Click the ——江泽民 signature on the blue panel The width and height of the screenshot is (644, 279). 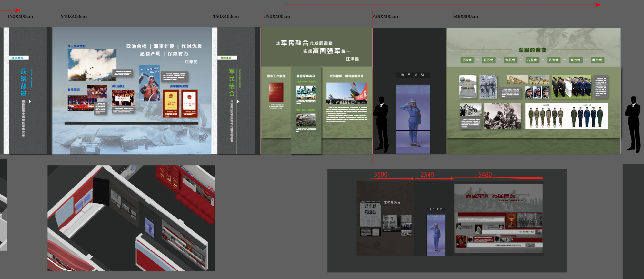tap(186, 62)
